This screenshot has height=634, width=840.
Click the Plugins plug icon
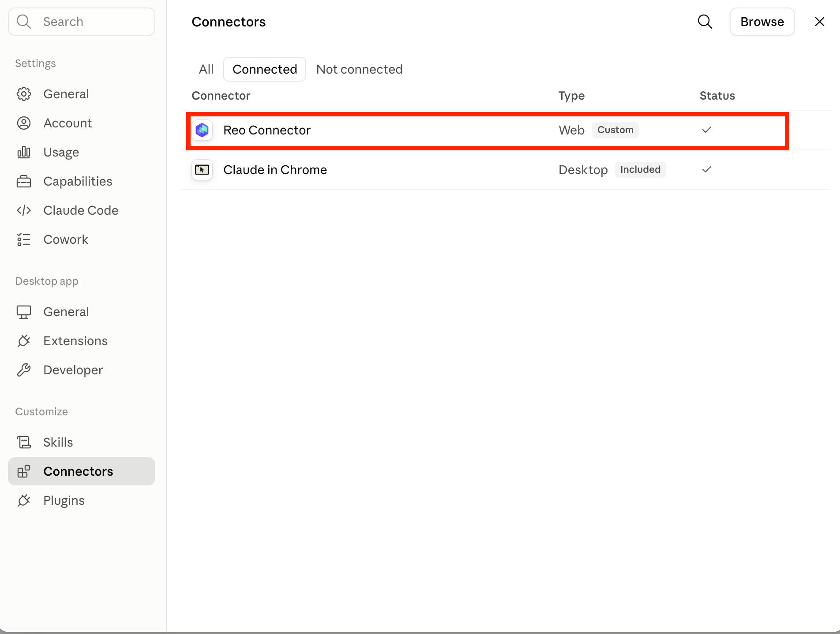(24, 500)
